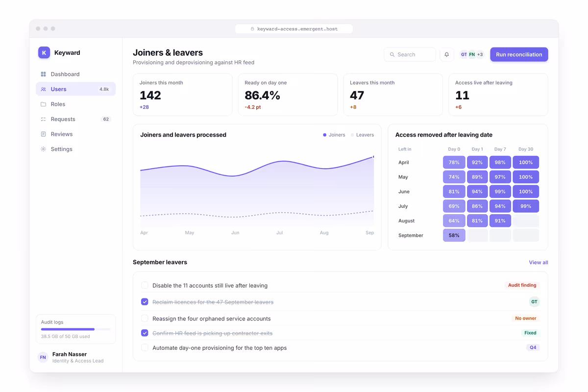588x392 pixels.
Task: Click the Audit logs storage progress bar
Action: (76, 329)
